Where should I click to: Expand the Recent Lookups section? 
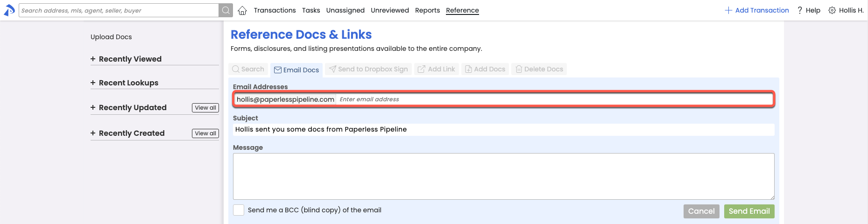click(93, 83)
